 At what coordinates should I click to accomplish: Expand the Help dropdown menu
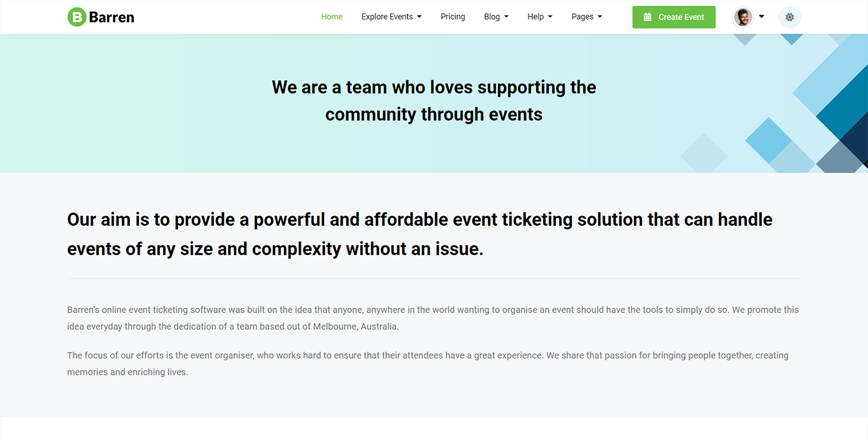[539, 17]
